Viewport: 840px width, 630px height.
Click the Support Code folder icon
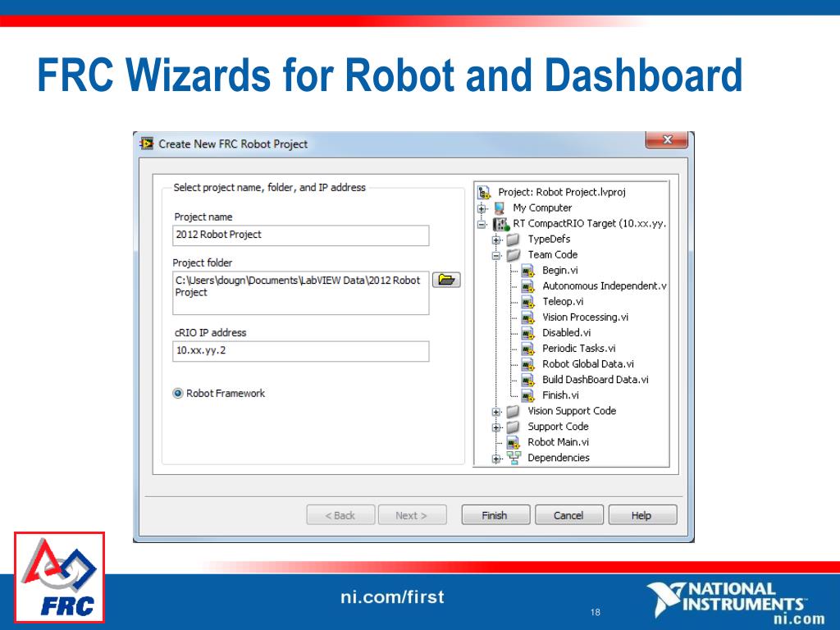point(514,427)
